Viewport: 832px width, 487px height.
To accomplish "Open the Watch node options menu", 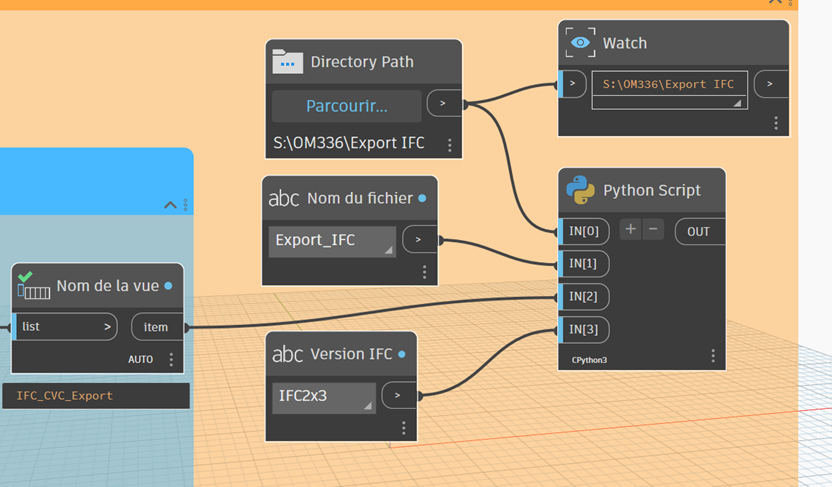I will coord(776,123).
